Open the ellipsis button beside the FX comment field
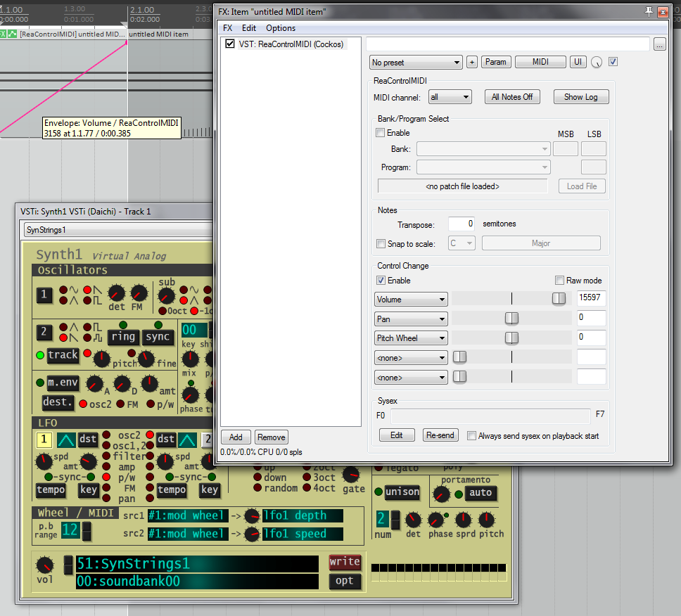Image resolution: width=681 pixels, height=616 pixels. point(660,44)
